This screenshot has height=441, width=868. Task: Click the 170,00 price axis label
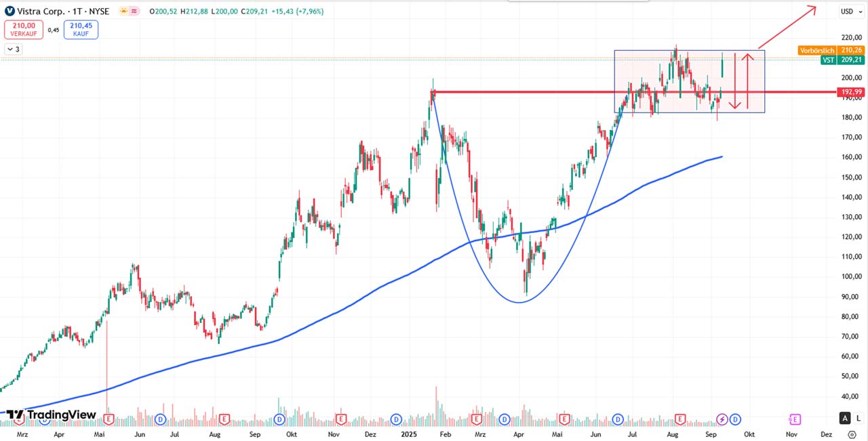click(851, 138)
